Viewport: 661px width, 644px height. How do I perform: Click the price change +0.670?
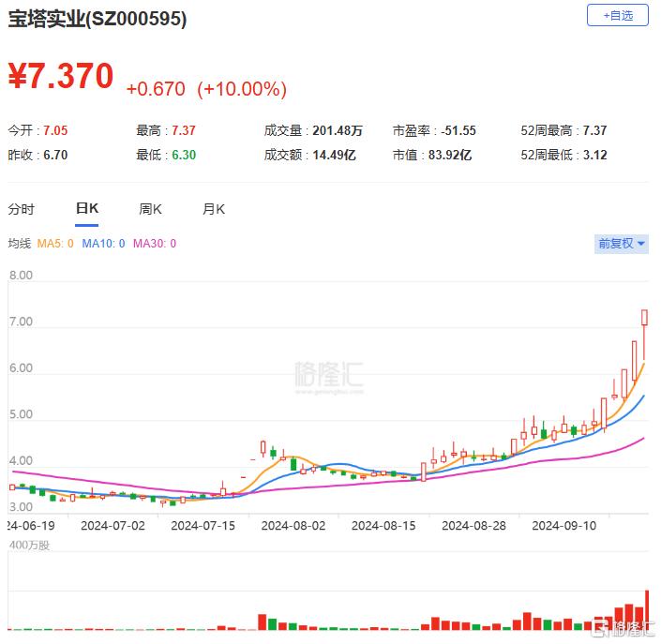pyautogui.click(x=156, y=89)
